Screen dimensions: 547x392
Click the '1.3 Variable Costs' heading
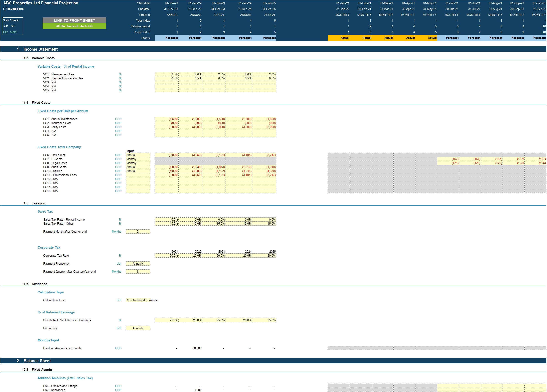click(x=39, y=58)
